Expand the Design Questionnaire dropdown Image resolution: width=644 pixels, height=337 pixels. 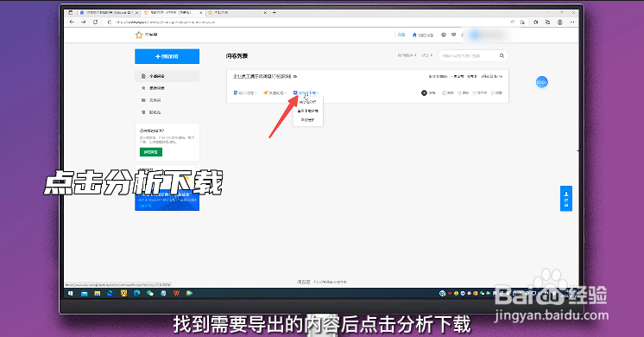coord(245,92)
